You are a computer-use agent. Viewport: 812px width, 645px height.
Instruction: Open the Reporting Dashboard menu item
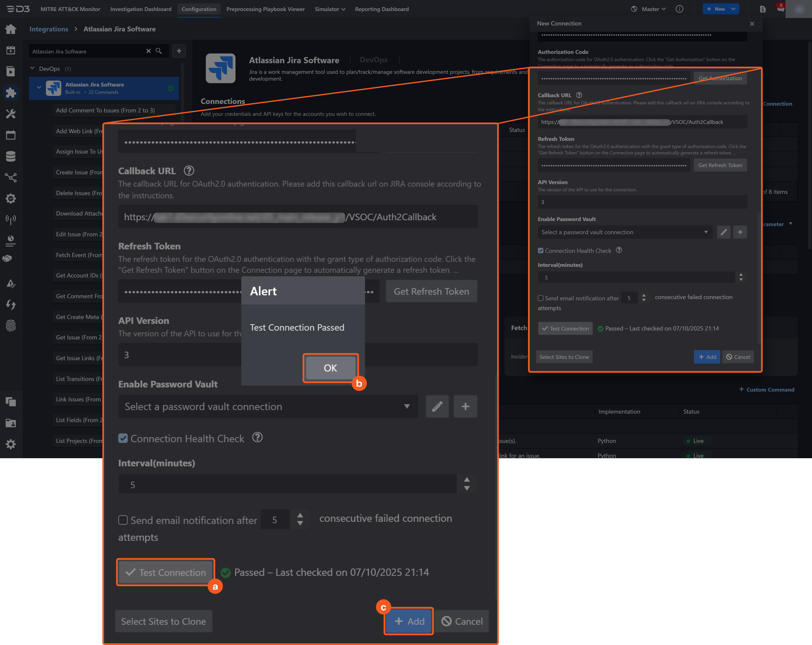pyautogui.click(x=382, y=9)
